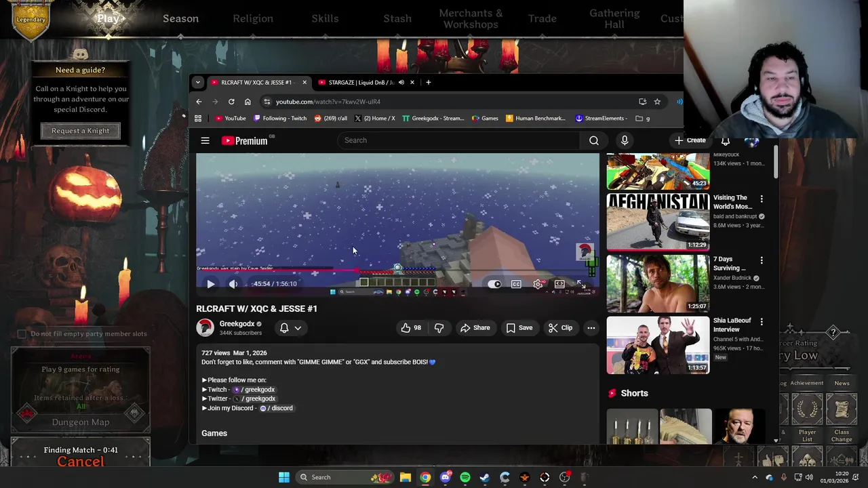Open the Human Benchmark bookmark
The image size is (868, 488).
tap(535, 118)
